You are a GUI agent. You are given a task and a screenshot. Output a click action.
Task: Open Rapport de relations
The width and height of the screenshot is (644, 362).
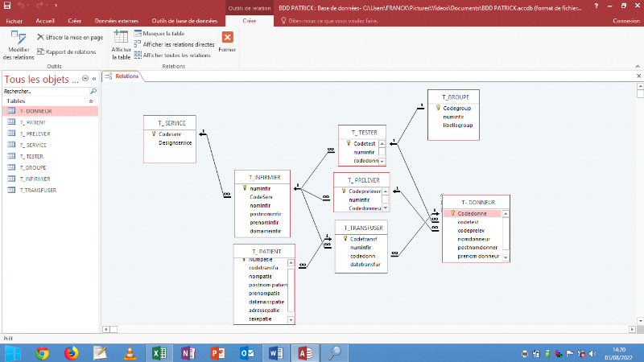point(70,51)
